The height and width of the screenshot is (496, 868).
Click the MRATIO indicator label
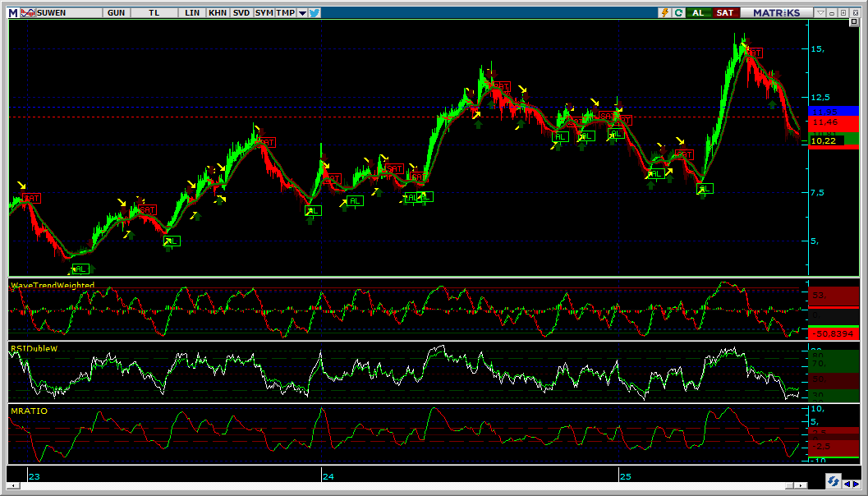click(x=29, y=411)
